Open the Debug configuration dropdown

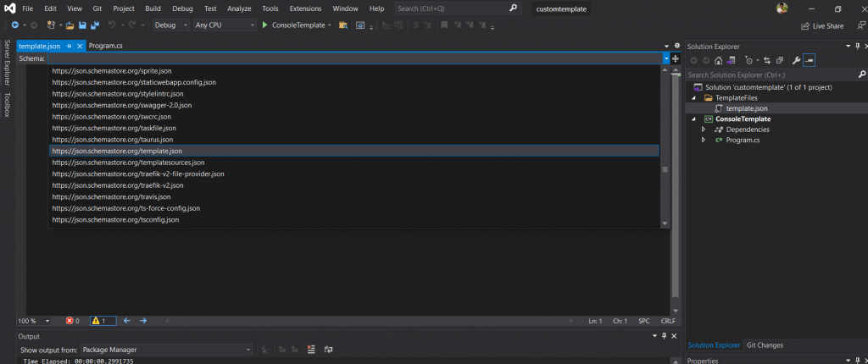170,25
